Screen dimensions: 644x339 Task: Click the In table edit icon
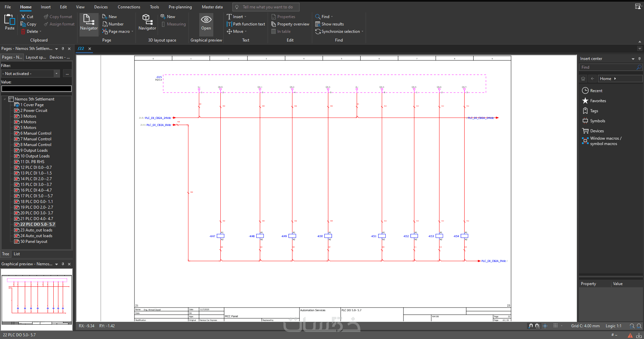click(273, 31)
